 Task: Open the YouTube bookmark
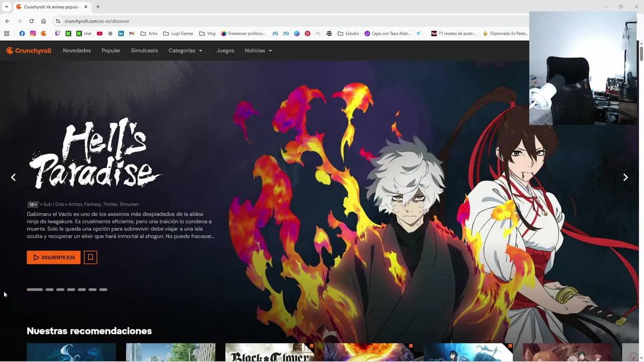click(100, 34)
